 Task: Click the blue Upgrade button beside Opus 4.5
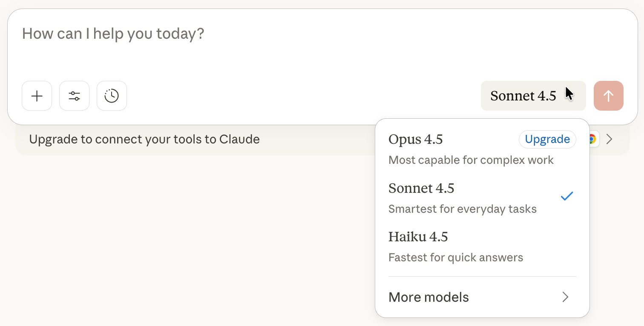[547, 139]
